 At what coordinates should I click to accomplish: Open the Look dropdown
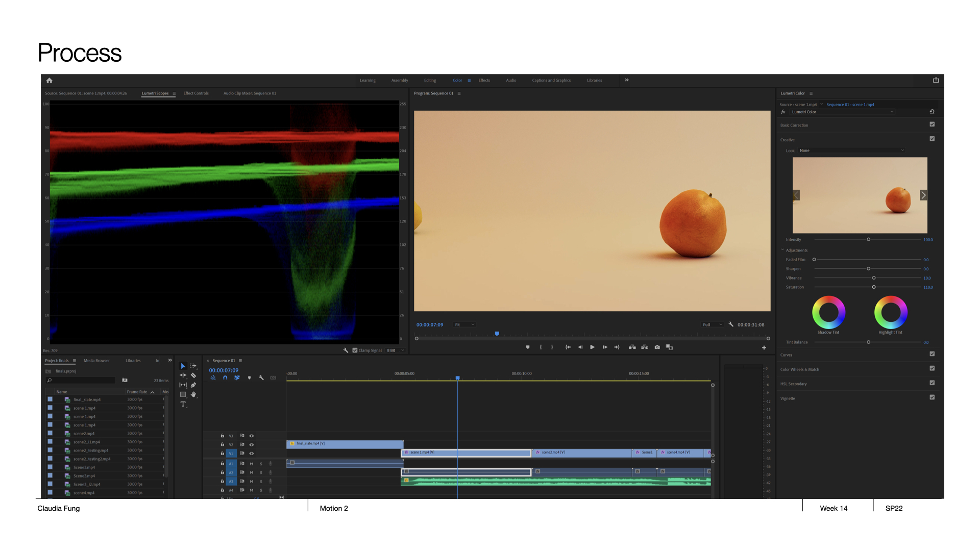(851, 151)
